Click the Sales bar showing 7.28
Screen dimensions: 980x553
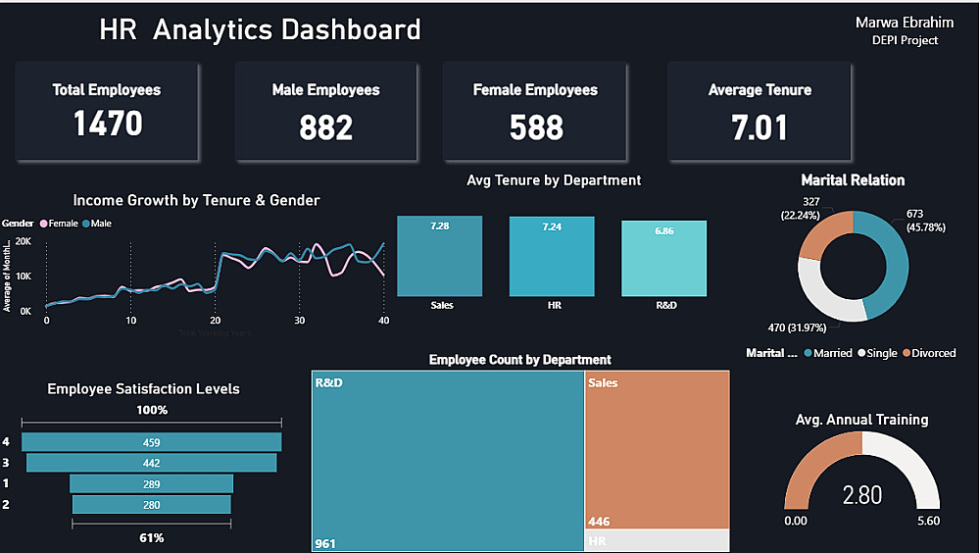439,256
